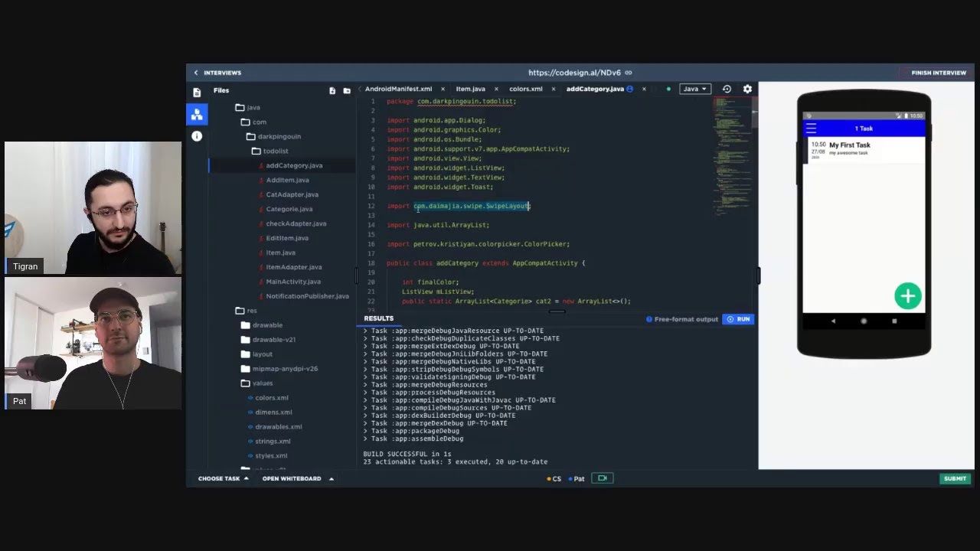This screenshot has height=551, width=980.
Task: Tap the green plus button in emulator
Action: (908, 296)
